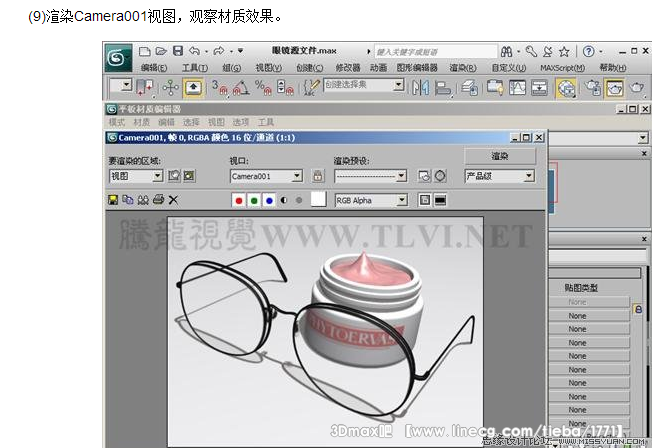Open a file with the folder icon
The width and height of the screenshot is (652, 448).
coord(161,51)
